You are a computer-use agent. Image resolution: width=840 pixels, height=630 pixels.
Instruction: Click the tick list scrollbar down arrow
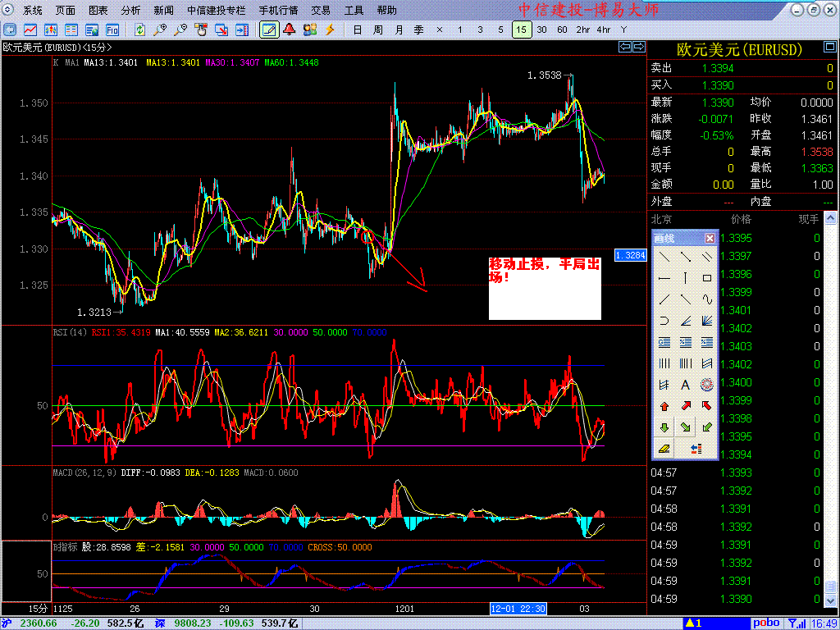830,600
